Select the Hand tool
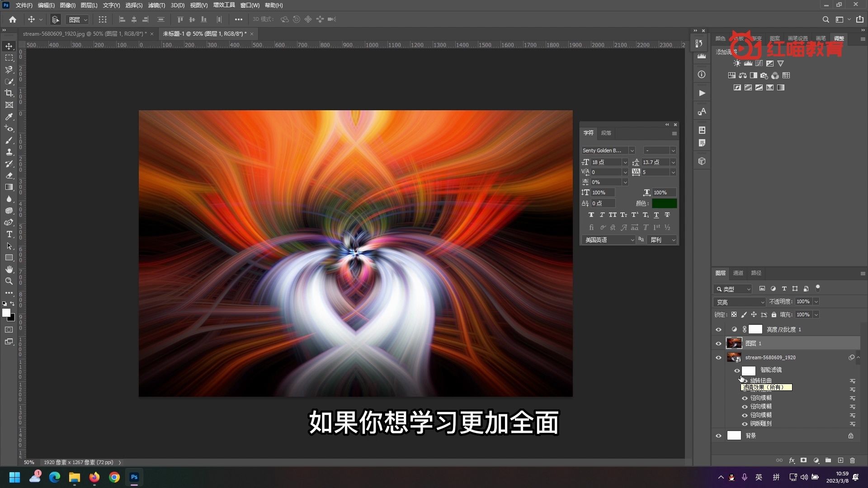Viewport: 868px width, 488px height. [x=9, y=269]
